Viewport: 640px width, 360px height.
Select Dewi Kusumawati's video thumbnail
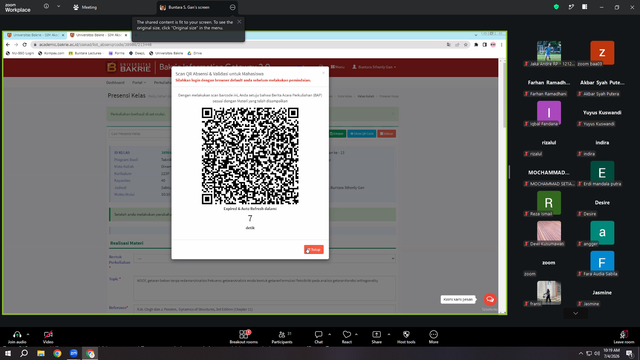(549, 233)
